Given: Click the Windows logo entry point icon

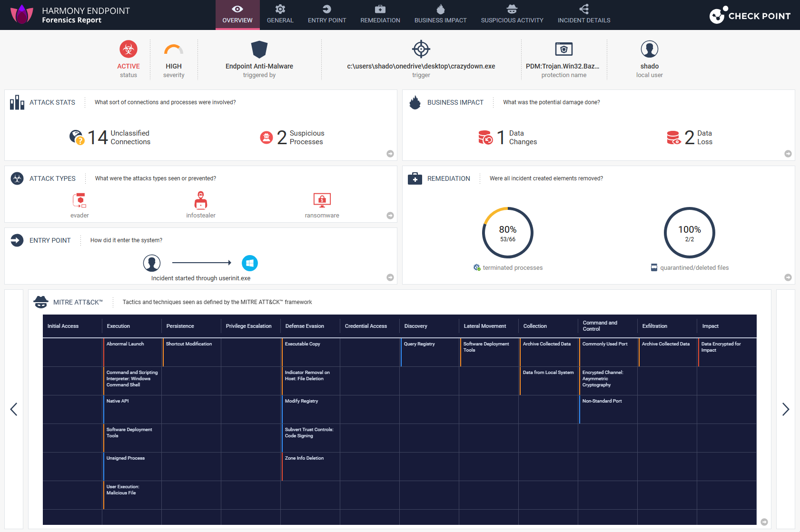Looking at the screenshot, I should pyautogui.click(x=250, y=263).
